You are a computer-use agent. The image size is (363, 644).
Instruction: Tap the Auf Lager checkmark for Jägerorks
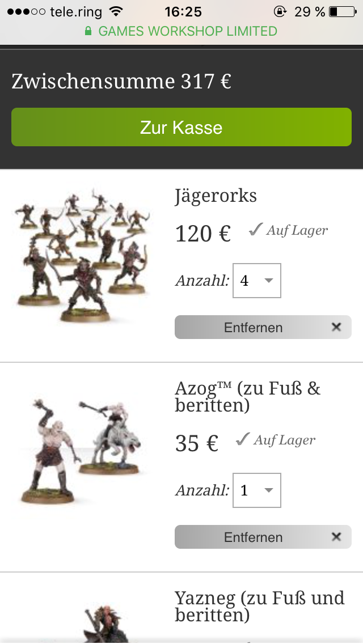point(255,229)
